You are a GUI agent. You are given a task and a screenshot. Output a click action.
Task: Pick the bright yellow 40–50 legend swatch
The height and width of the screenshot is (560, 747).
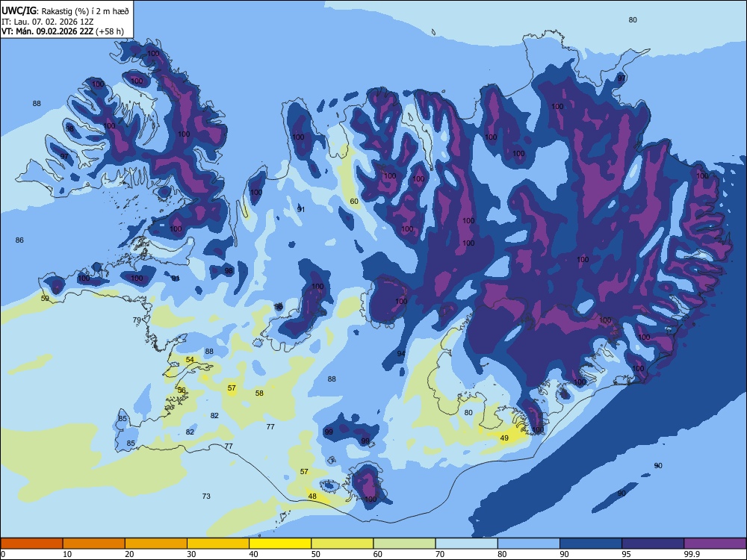tap(280, 544)
